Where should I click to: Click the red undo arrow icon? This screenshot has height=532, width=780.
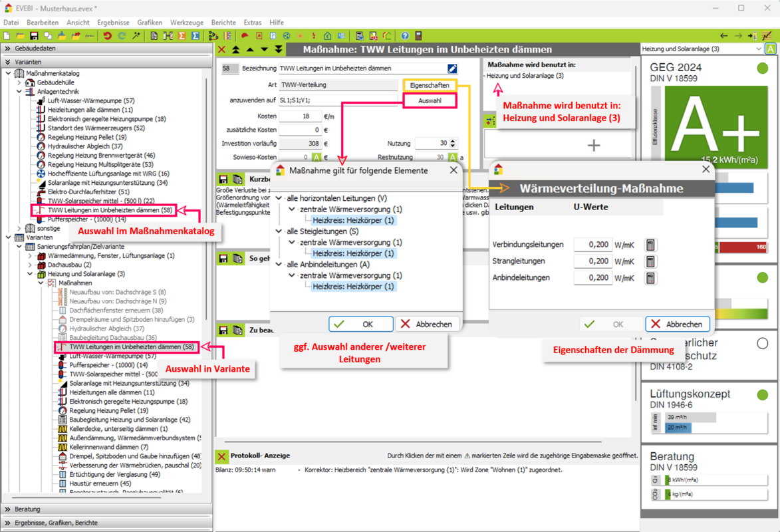[x=107, y=36]
